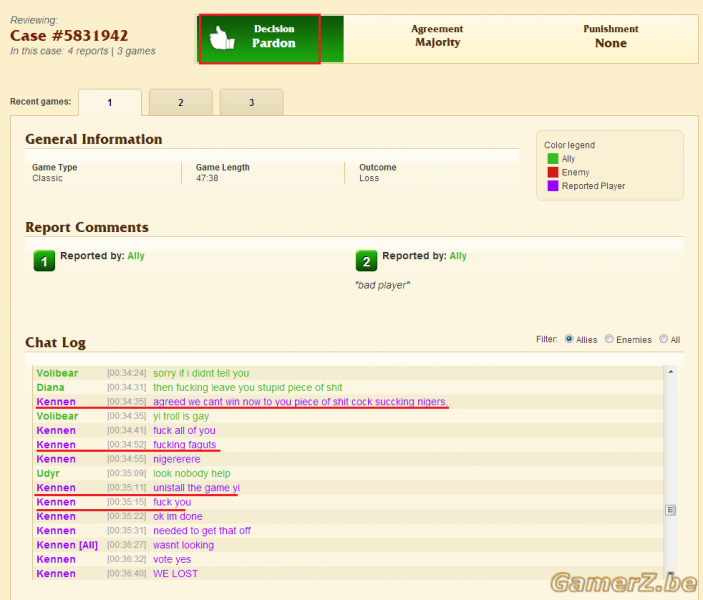This screenshot has height=600, width=703.
Task: Click report number 1 green badge
Action: pyautogui.click(x=44, y=261)
